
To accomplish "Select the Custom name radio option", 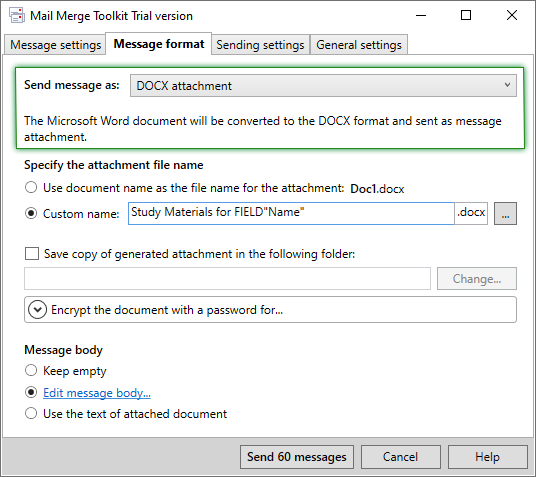I will 31,213.
